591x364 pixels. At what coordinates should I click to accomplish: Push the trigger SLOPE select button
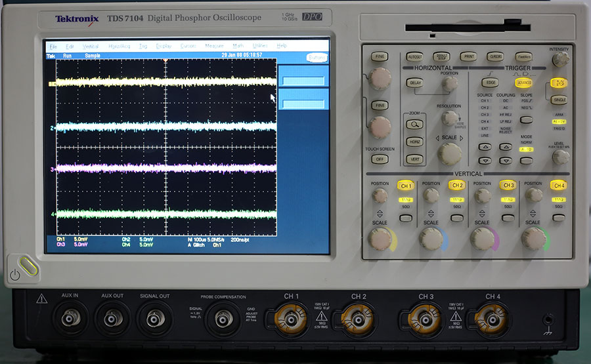tap(526, 120)
